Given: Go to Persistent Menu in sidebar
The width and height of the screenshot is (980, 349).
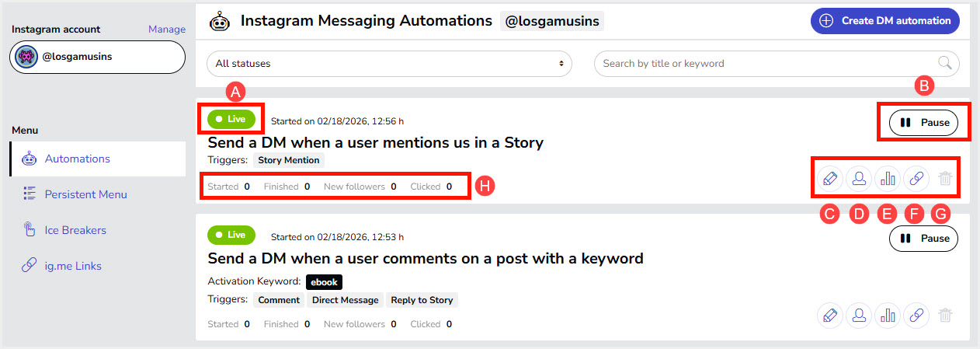Looking at the screenshot, I should [85, 194].
